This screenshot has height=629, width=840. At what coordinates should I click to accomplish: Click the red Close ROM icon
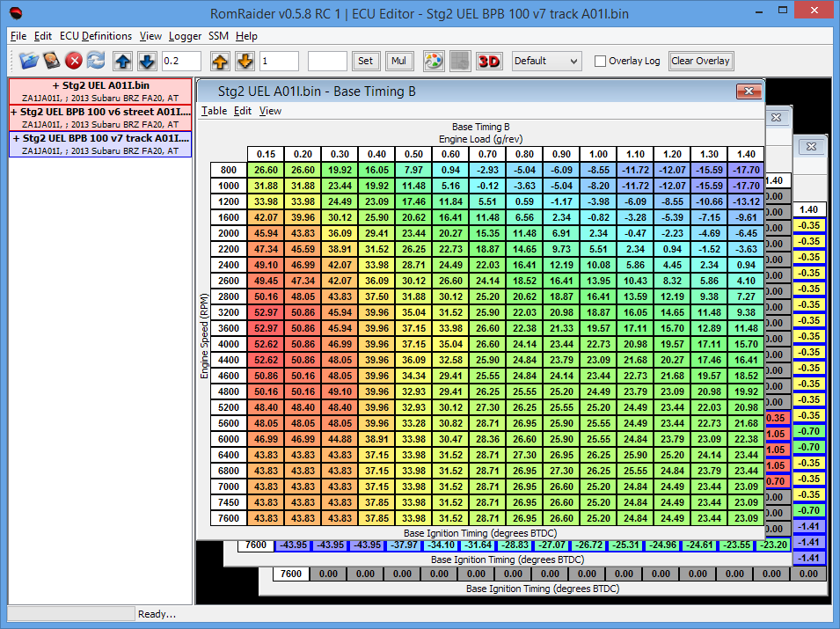coord(74,61)
